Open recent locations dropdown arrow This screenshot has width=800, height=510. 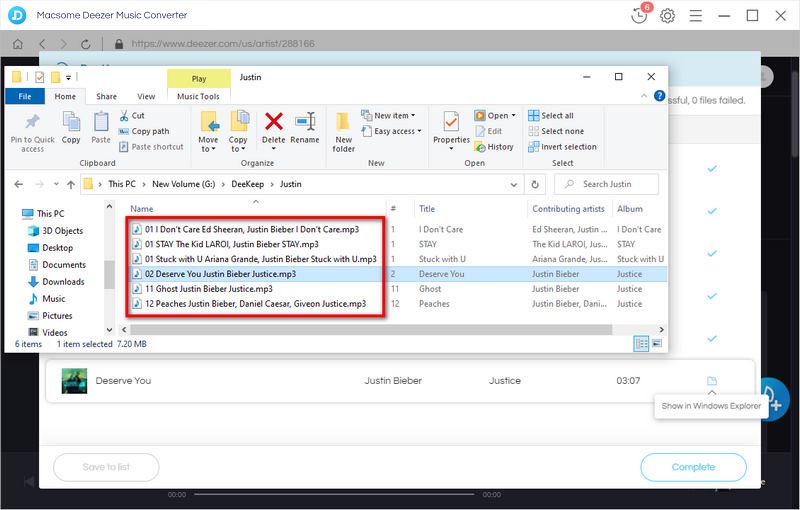pos(56,185)
